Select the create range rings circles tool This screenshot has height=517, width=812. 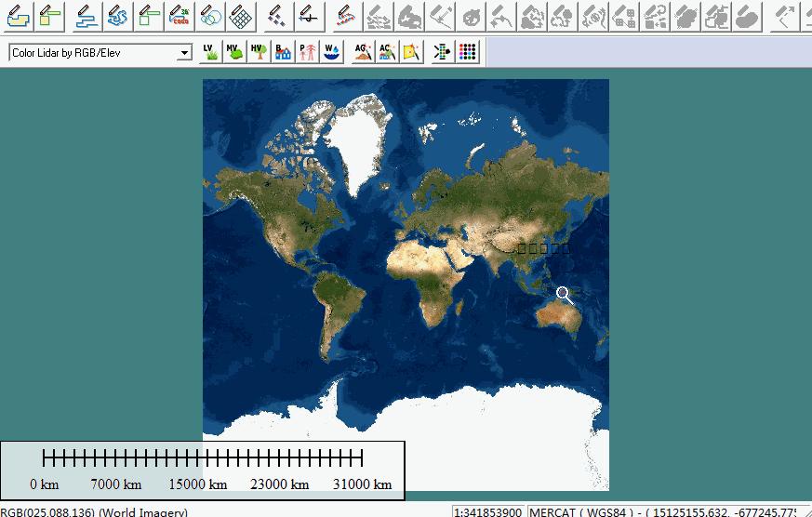[x=210, y=16]
